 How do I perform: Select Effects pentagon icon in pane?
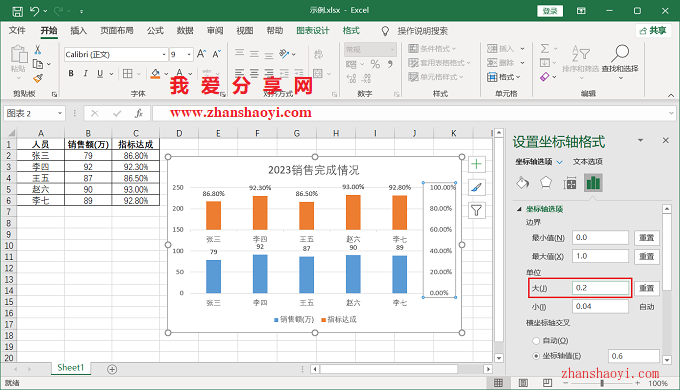coord(546,183)
